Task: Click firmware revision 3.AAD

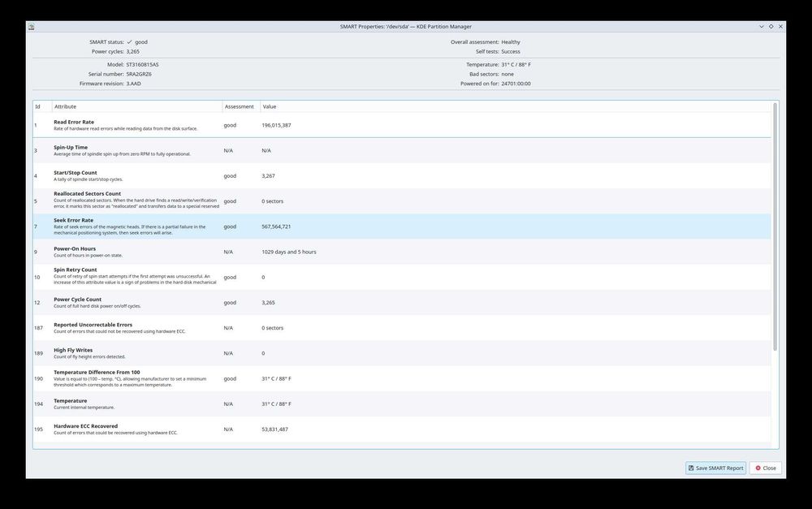Action: click(134, 84)
